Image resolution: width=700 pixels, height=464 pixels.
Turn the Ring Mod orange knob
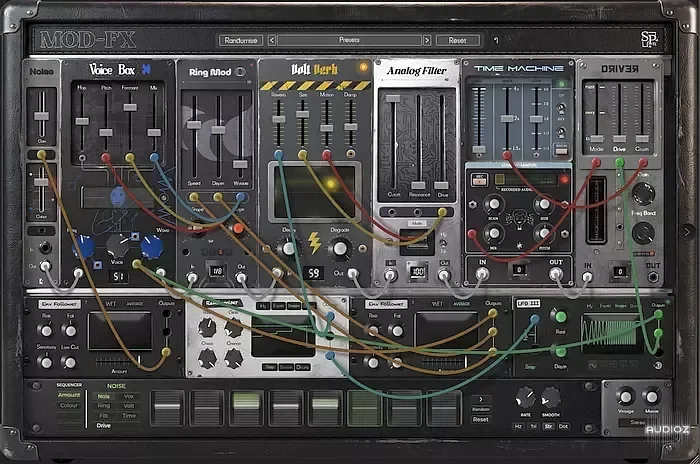pos(238,229)
